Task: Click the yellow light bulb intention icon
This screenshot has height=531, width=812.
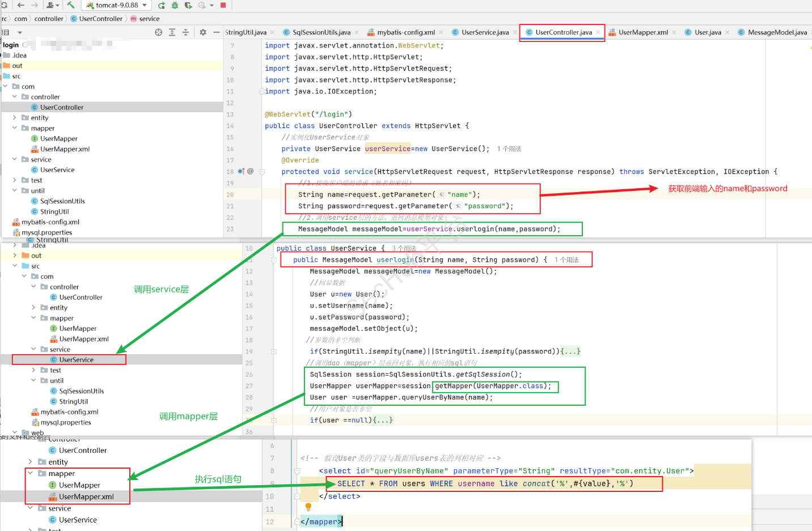Action: (x=308, y=507)
